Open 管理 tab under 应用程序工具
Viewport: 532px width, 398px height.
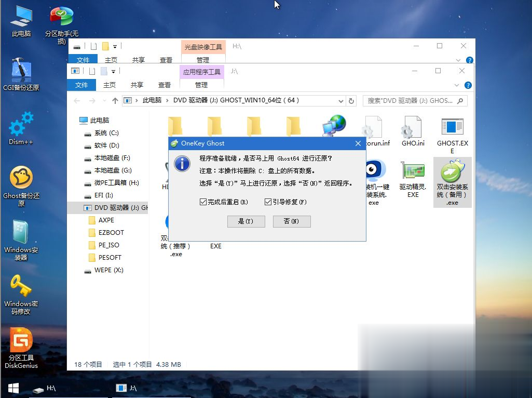coord(201,85)
